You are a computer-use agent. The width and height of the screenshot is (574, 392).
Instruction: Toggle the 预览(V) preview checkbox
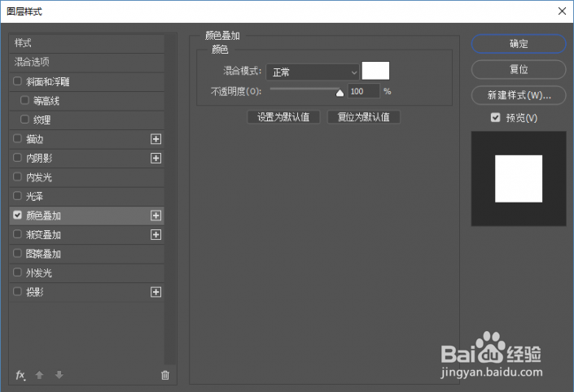click(495, 117)
